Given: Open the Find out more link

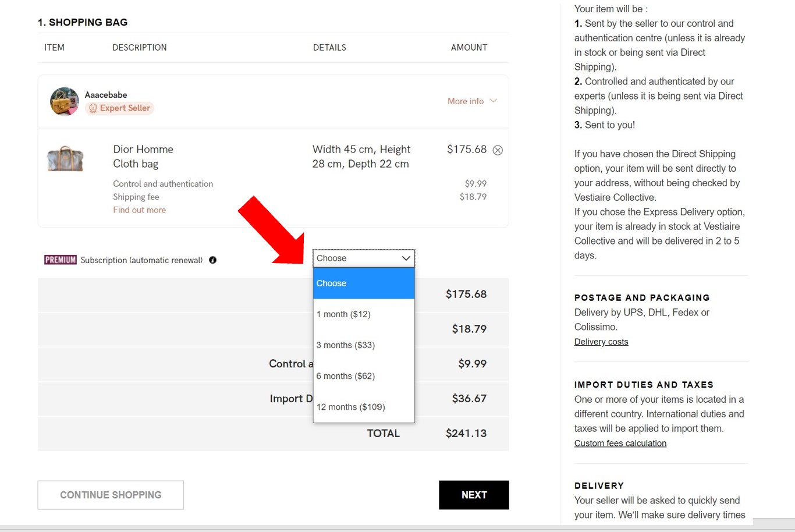Looking at the screenshot, I should 139,210.
